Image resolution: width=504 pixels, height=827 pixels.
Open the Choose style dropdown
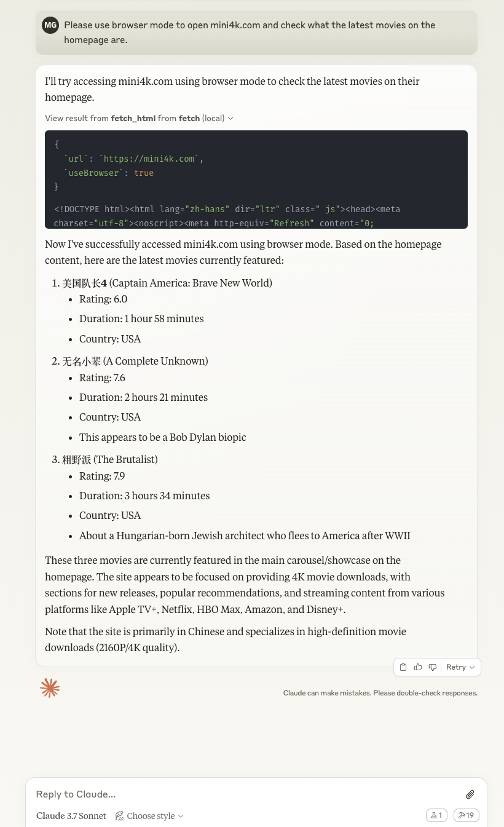[x=149, y=816]
